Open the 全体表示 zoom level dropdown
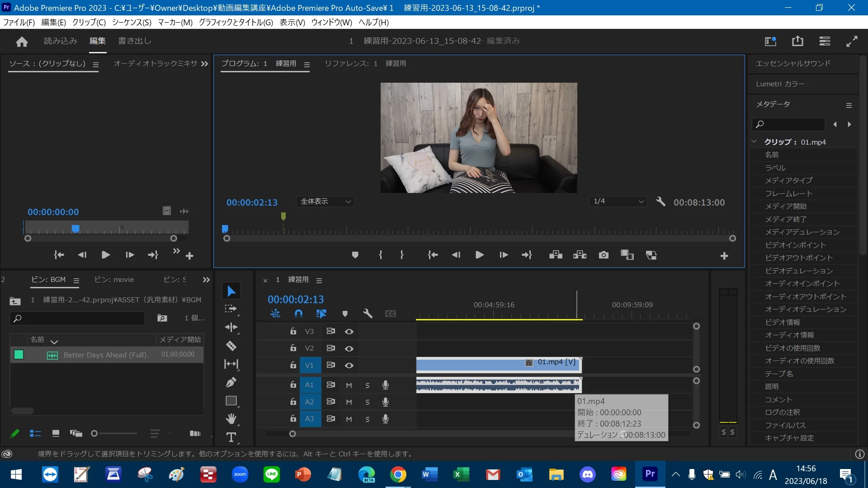Screen dimensions: 868x488 [325, 202]
